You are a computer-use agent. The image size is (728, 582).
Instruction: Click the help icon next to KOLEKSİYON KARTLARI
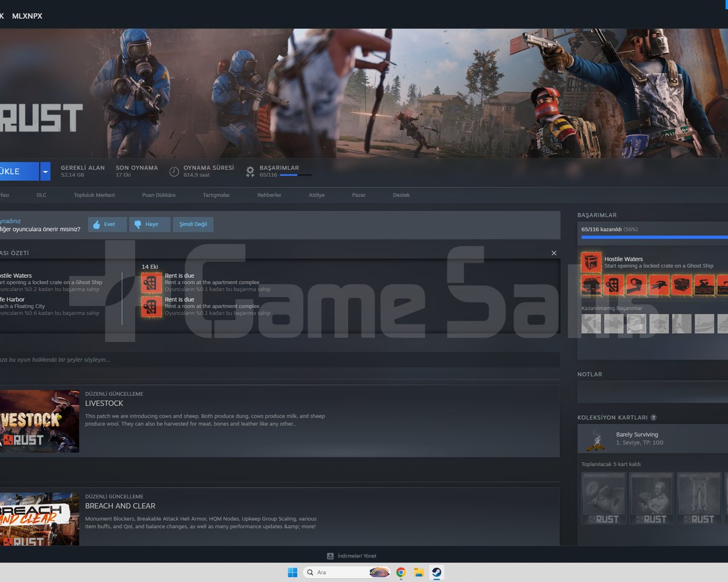[653, 418]
